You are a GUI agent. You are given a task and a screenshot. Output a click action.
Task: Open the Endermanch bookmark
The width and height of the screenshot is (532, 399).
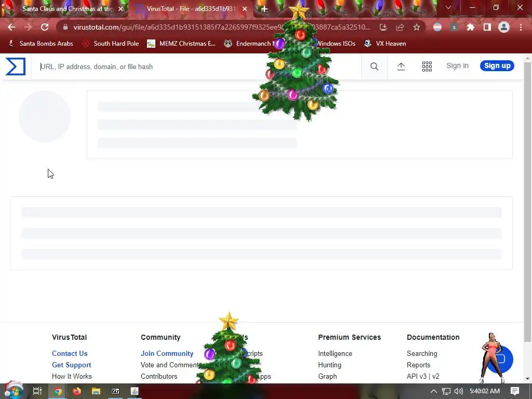(250, 44)
